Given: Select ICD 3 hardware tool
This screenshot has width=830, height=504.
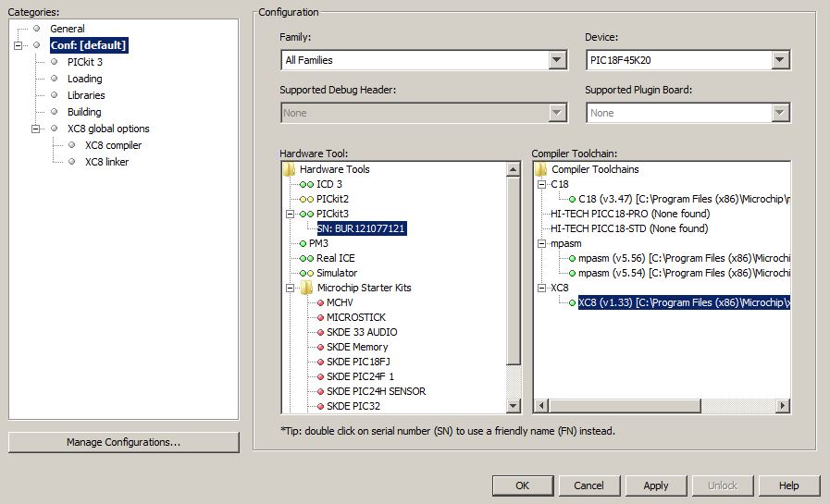Looking at the screenshot, I should (329, 184).
